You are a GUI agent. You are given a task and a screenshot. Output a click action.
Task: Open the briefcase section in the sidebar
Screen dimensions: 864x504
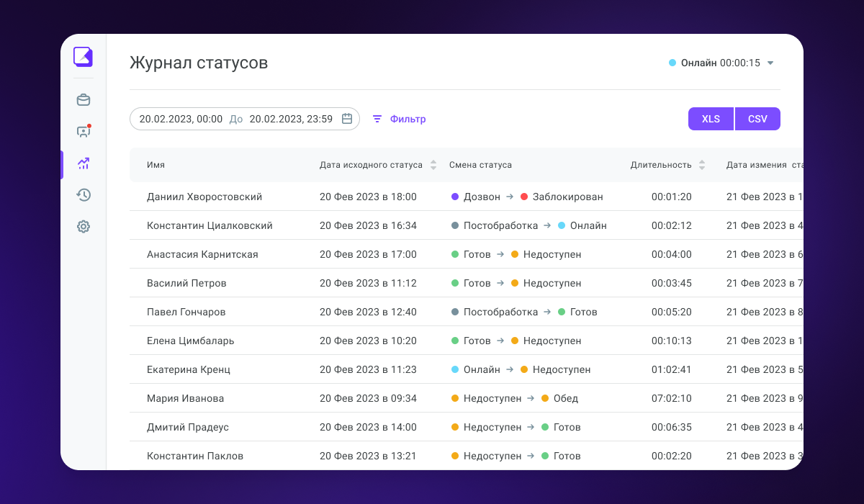[x=84, y=100]
